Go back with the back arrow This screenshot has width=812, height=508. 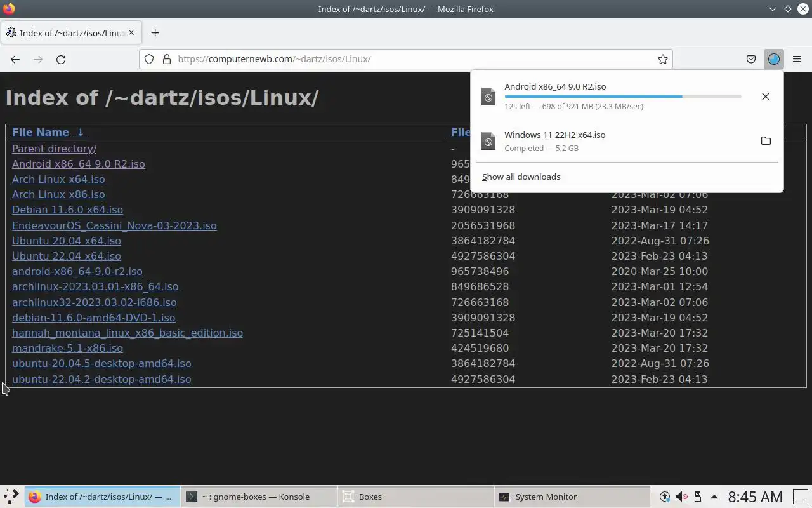tap(15, 59)
